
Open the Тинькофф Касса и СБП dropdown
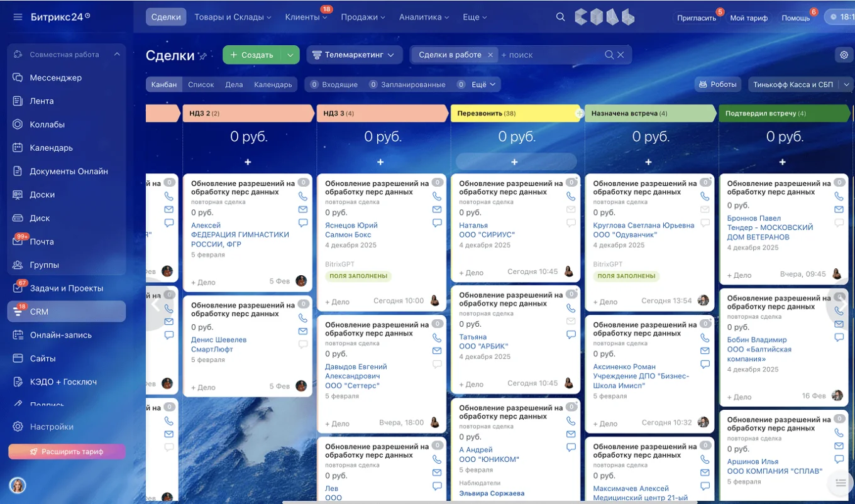pos(799,84)
